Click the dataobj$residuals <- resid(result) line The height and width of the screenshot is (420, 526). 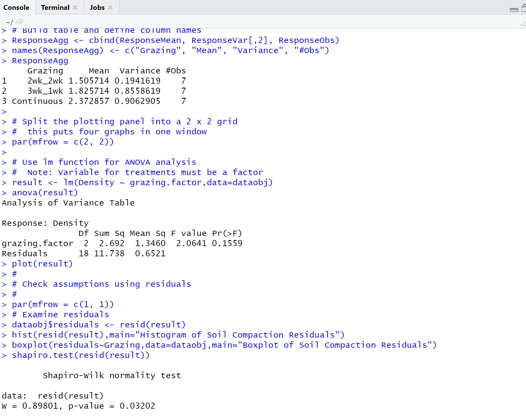tap(99, 325)
